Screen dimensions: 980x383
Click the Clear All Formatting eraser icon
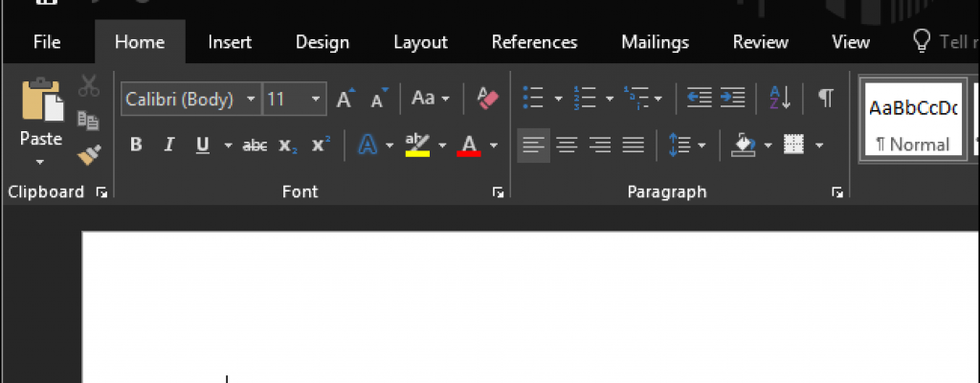click(x=488, y=98)
